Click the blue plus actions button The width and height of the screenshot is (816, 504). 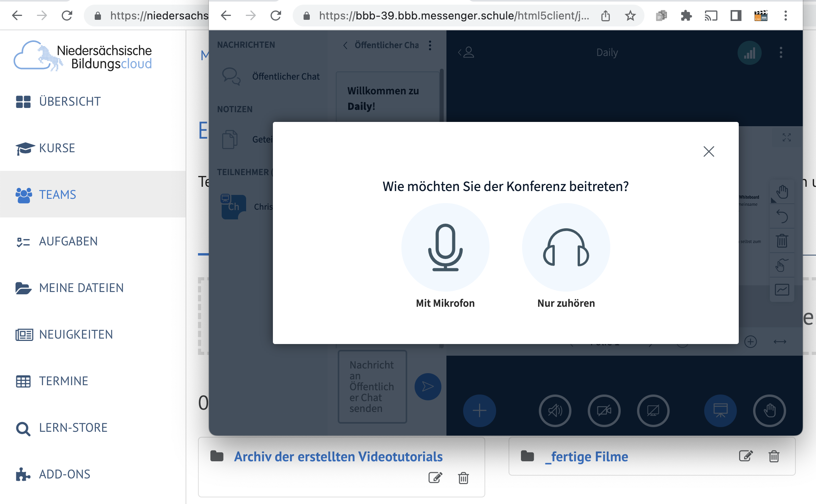click(x=479, y=410)
